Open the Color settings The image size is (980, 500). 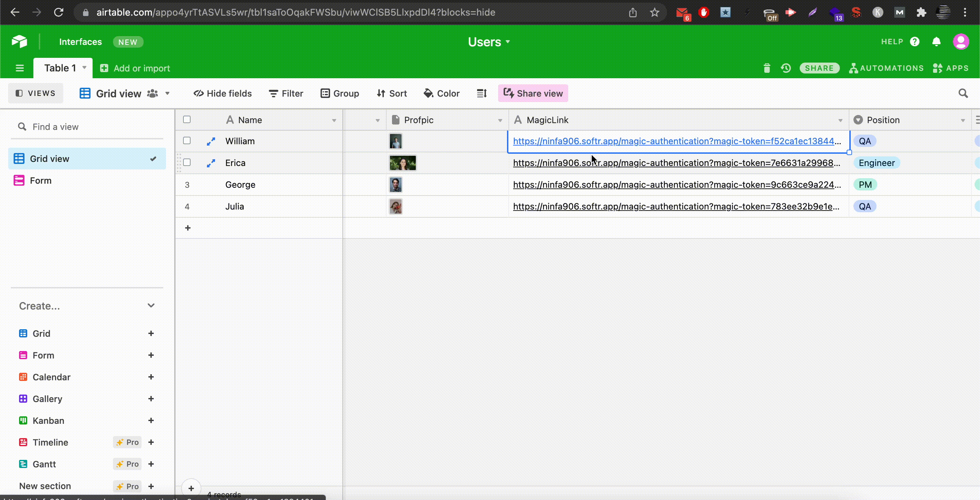click(441, 93)
